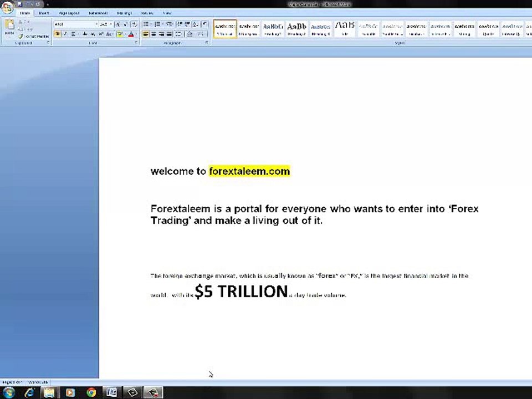The width and height of the screenshot is (532, 399).
Task: Toggle Underline formatting
Action: tap(73, 34)
